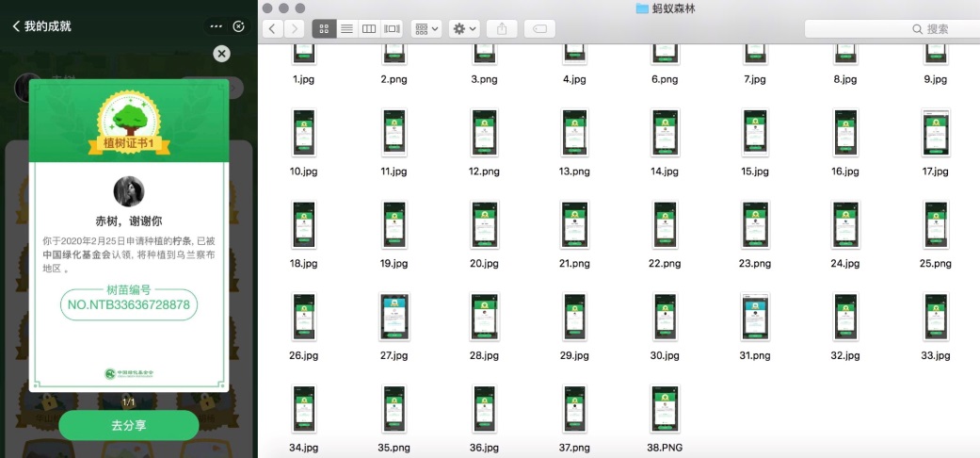980x458 pixels.
Task: Select the 16.jpg thumbnail
Action: tap(845, 133)
